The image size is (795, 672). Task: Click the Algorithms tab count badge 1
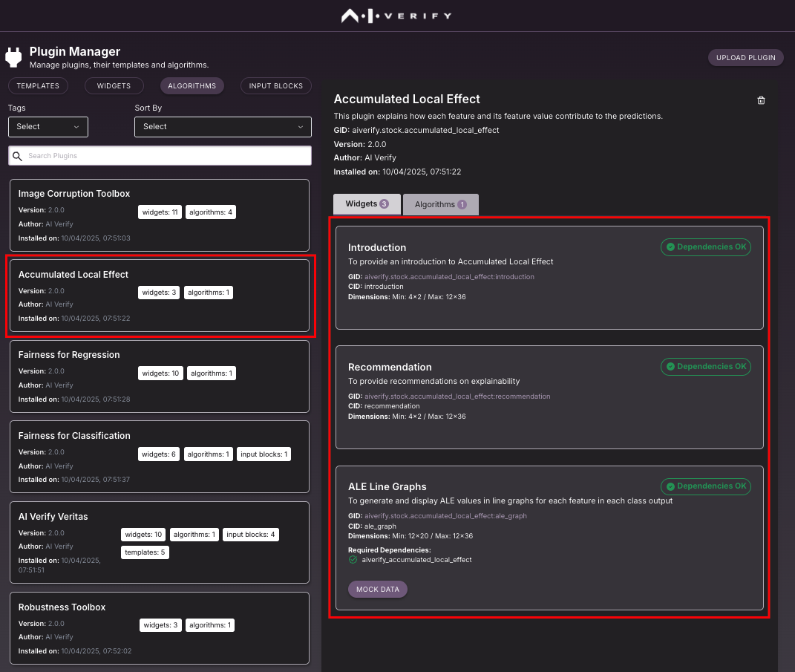point(462,204)
